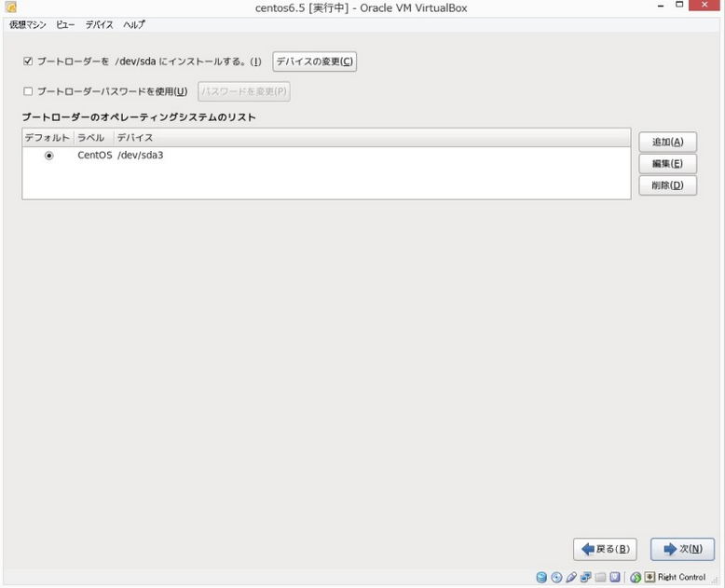Click the デバイス column header

372,138
